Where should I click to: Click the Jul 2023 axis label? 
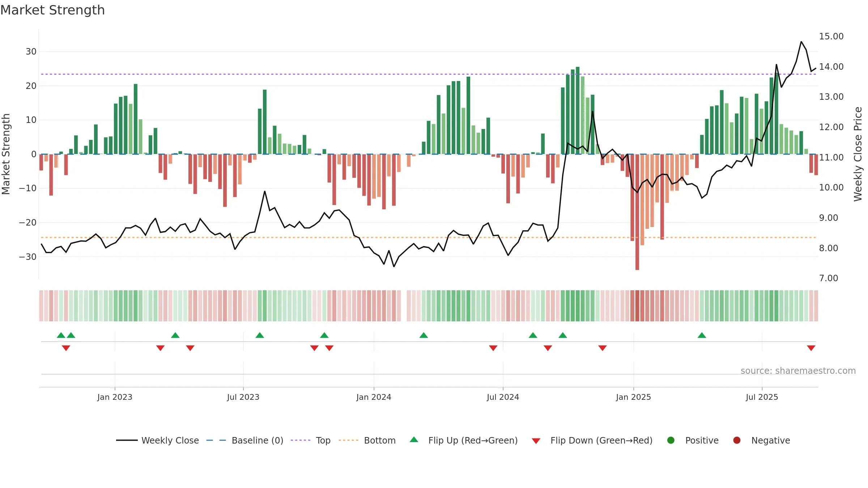[x=243, y=397]
